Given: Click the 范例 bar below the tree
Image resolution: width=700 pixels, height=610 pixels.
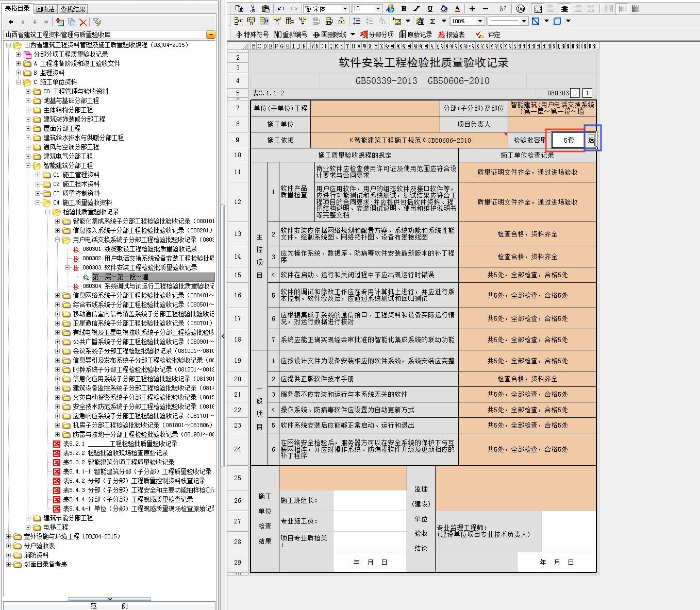Looking at the screenshot, I should 109,606.
